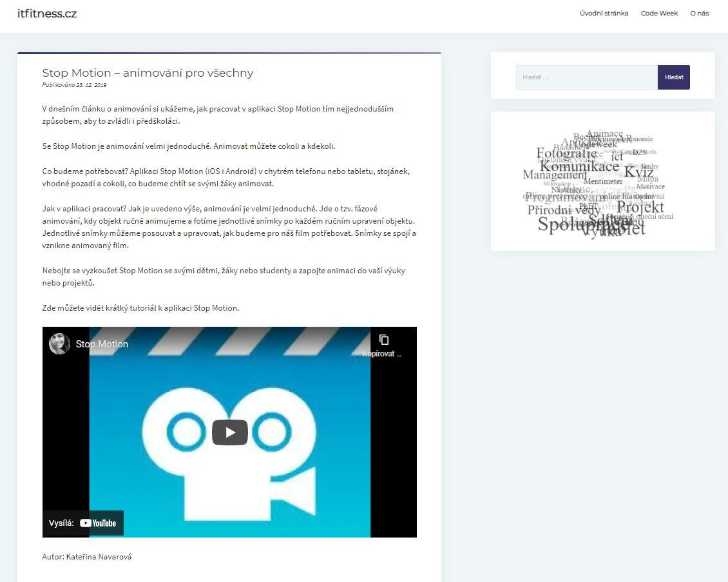Open the video author's channel avatar

point(60,344)
